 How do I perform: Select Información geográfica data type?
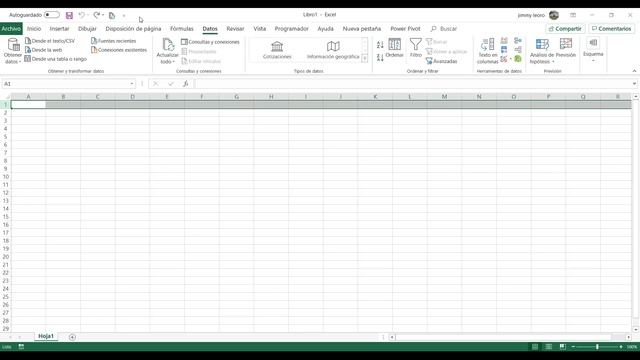333,50
